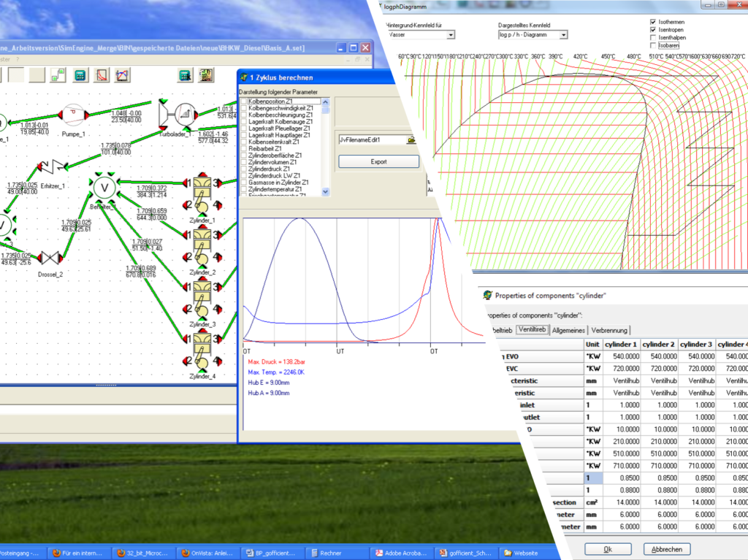Check Kolbengeschwindigkeit Z1 parameter
Viewport: 748px width, 560px height.
tap(244, 108)
